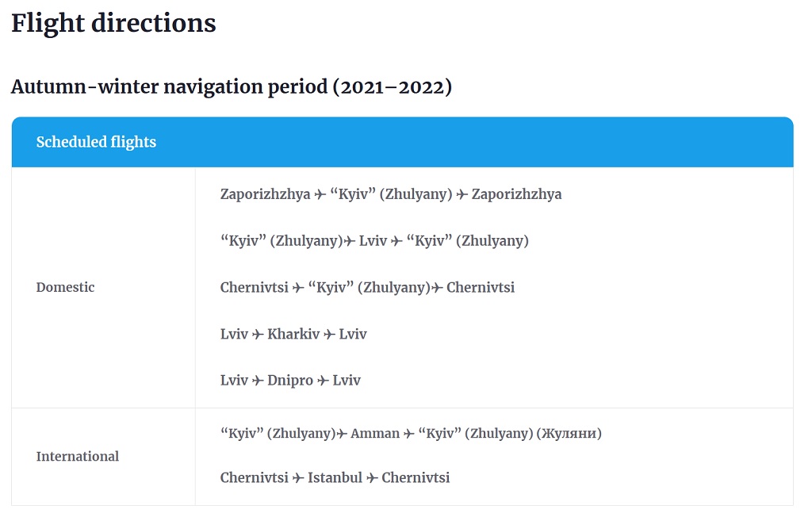The image size is (812, 521).
Task: Click the Zaporizhzhya Kyiv route row
Action: [x=391, y=195]
